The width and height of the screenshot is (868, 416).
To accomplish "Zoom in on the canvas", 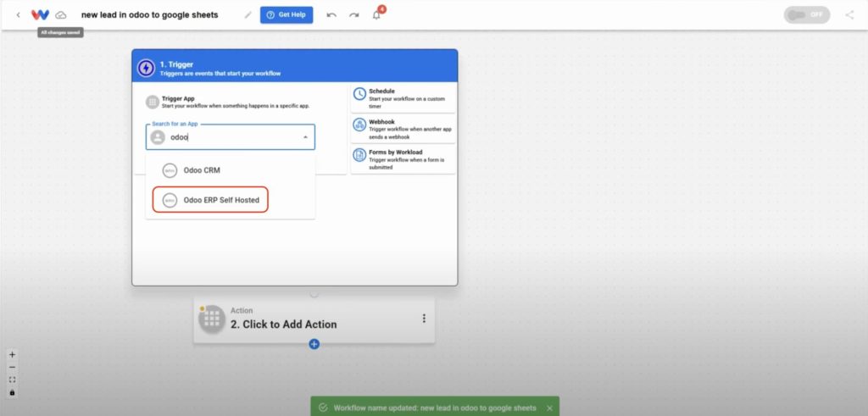I will [12, 355].
